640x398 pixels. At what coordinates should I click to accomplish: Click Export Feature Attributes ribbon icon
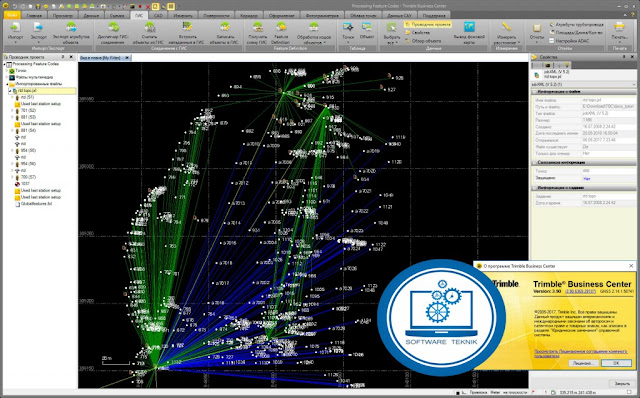(71, 28)
